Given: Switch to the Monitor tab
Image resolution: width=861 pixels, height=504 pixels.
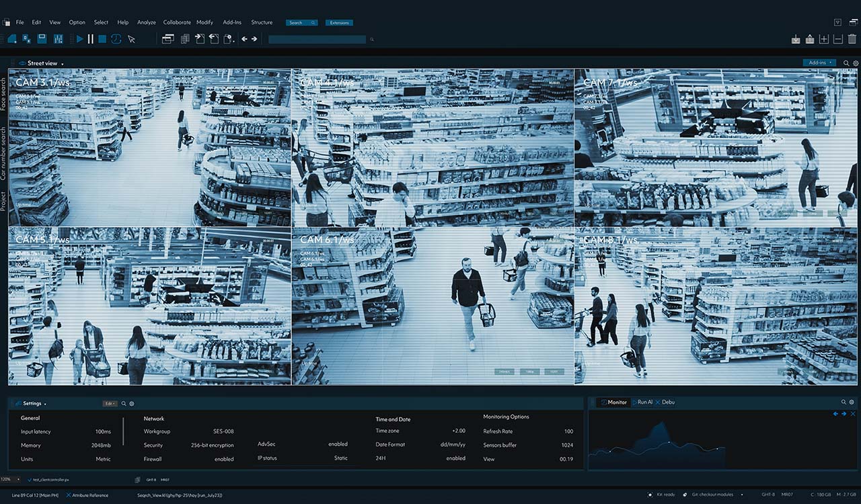Looking at the screenshot, I should 613,402.
